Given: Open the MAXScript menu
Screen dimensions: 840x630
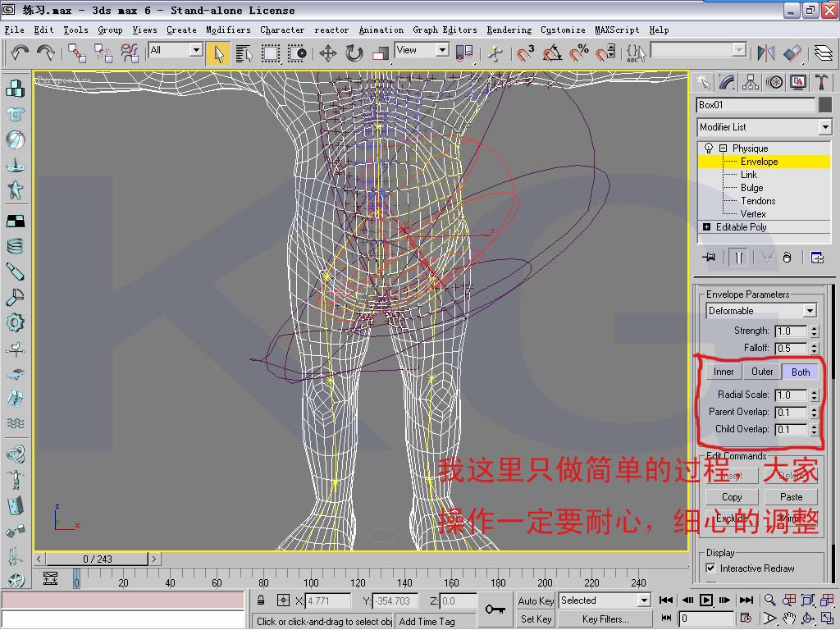Looking at the screenshot, I should pyautogui.click(x=617, y=30).
